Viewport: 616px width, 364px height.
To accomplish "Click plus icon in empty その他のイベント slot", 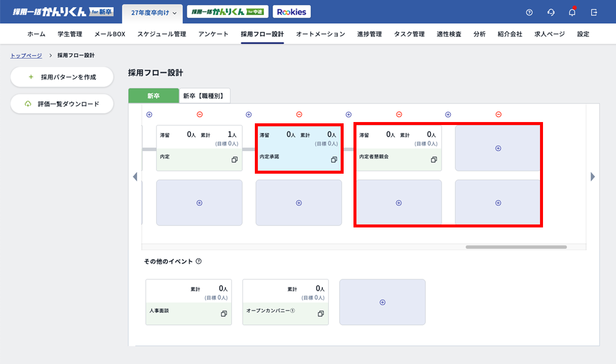I will click(x=382, y=302).
